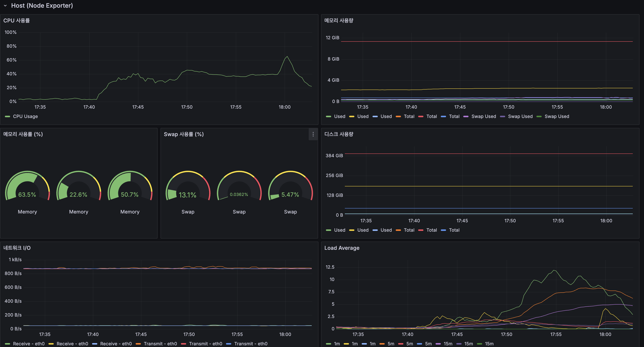Click light purple 15m marker in Load Average legend
Image resolution: width=644 pixels, height=347 pixels.
click(x=438, y=344)
